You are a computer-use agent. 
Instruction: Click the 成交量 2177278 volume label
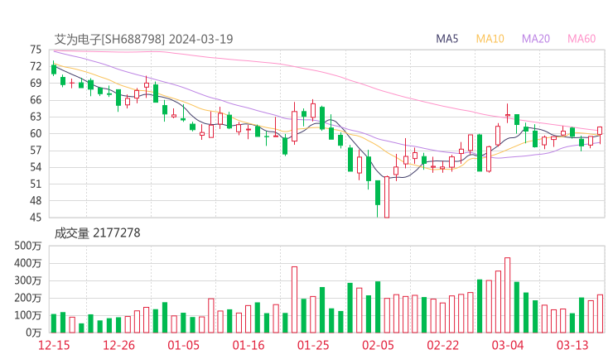coord(97,233)
